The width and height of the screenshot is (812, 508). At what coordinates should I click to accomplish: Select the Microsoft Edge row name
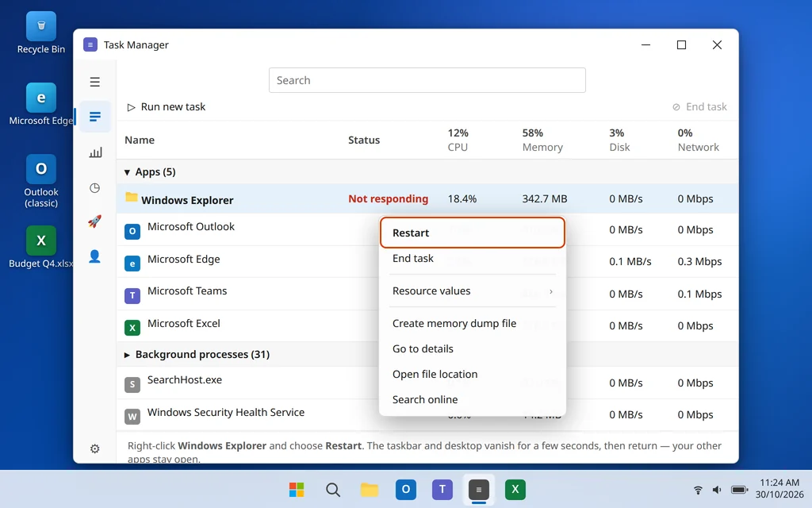click(183, 260)
